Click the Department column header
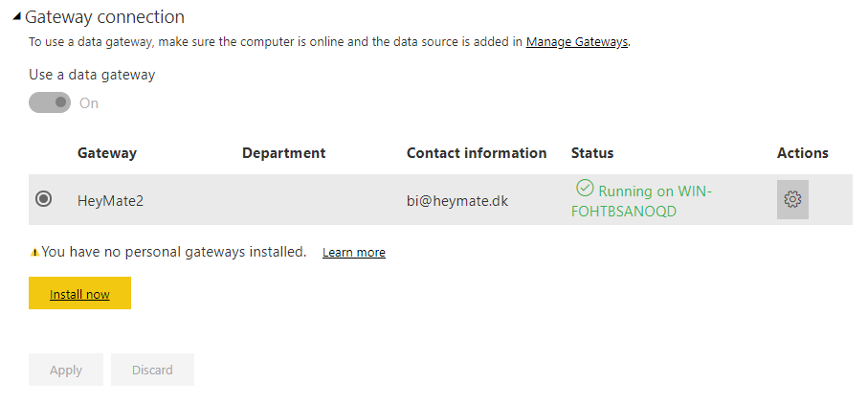Viewport: 868px width, 405px height. tap(283, 153)
